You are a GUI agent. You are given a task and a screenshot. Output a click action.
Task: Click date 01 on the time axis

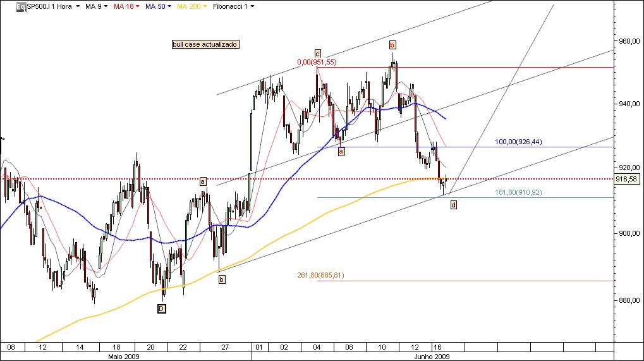tap(259, 347)
